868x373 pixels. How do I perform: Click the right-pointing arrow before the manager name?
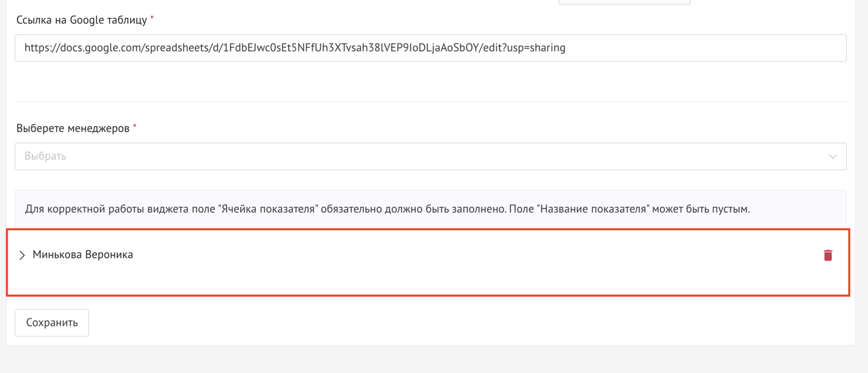[22, 255]
